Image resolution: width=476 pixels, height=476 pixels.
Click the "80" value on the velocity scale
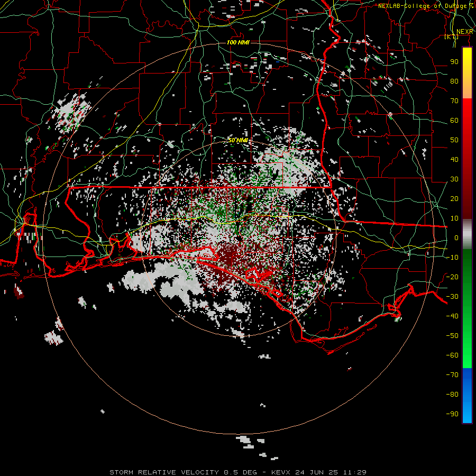pyautogui.click(x=454, y=81)
